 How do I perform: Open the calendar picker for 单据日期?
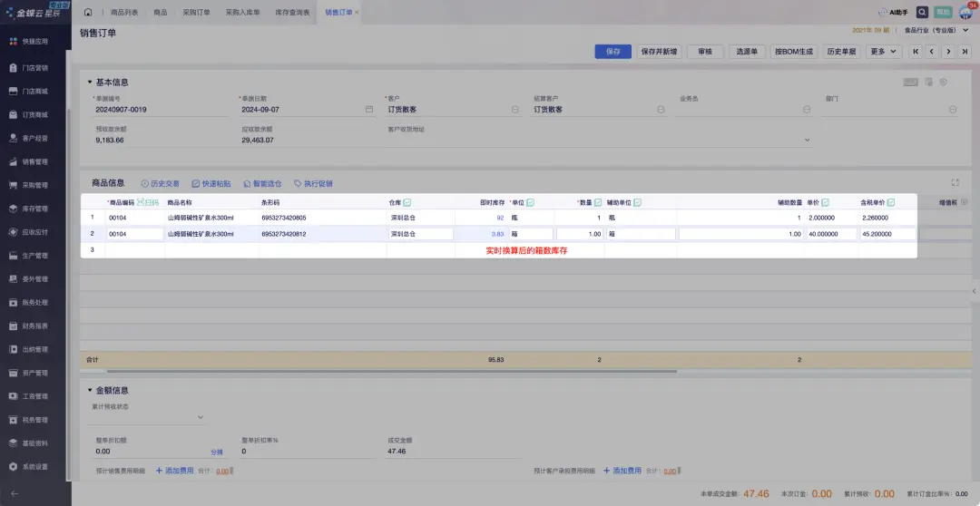pos(369,110)
